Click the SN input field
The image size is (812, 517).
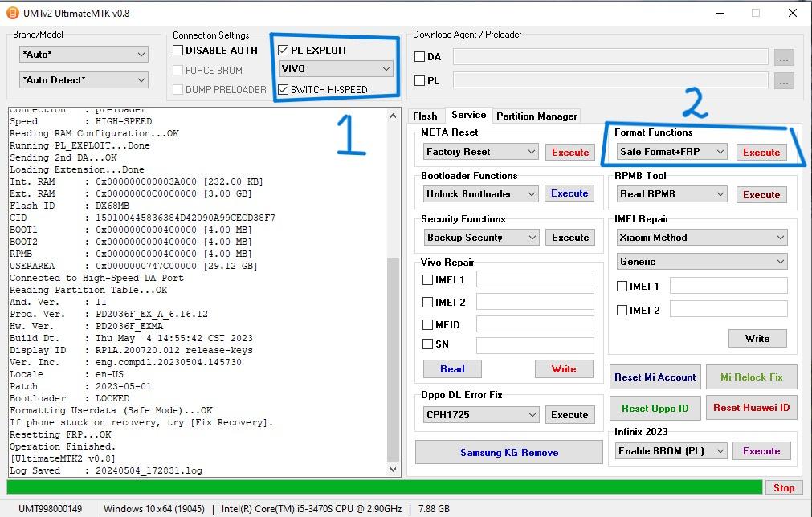tap(535, 345)
